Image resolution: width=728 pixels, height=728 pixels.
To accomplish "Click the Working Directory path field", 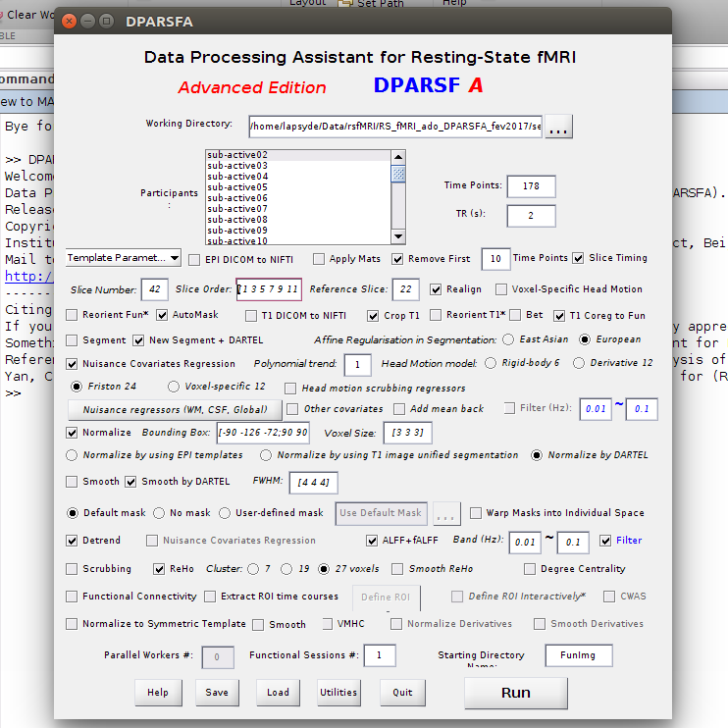I will (x=395, y=127).
